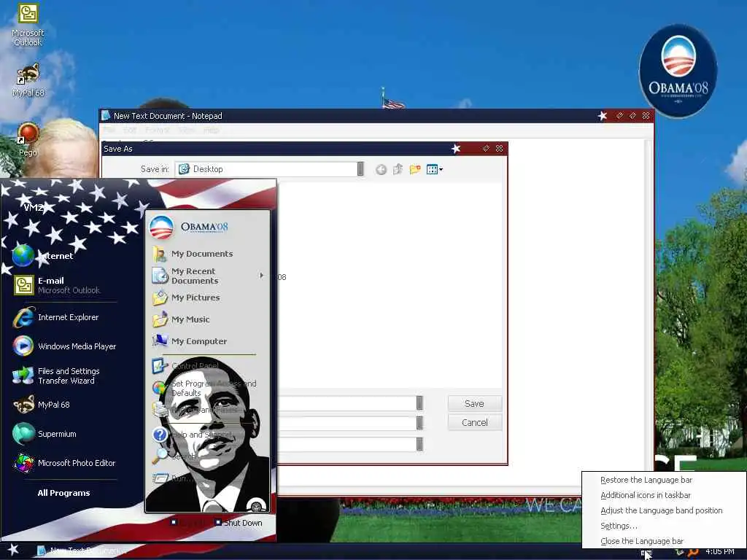The image size is (747, 560).
Task: Click the language bar icon in system tray
Action: [x=646, y=553]
